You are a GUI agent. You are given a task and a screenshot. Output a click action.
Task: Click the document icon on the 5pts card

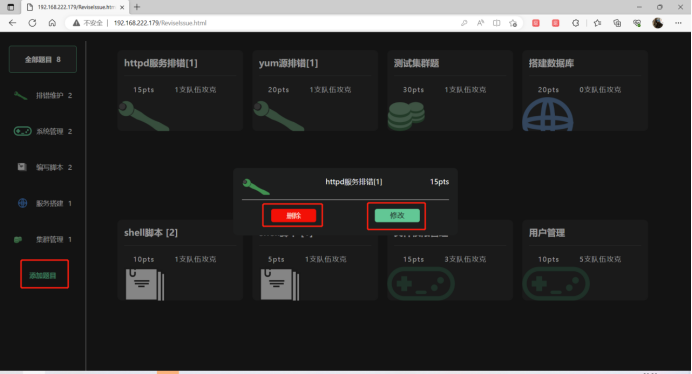pyautogui.click(x=280, y=284)
